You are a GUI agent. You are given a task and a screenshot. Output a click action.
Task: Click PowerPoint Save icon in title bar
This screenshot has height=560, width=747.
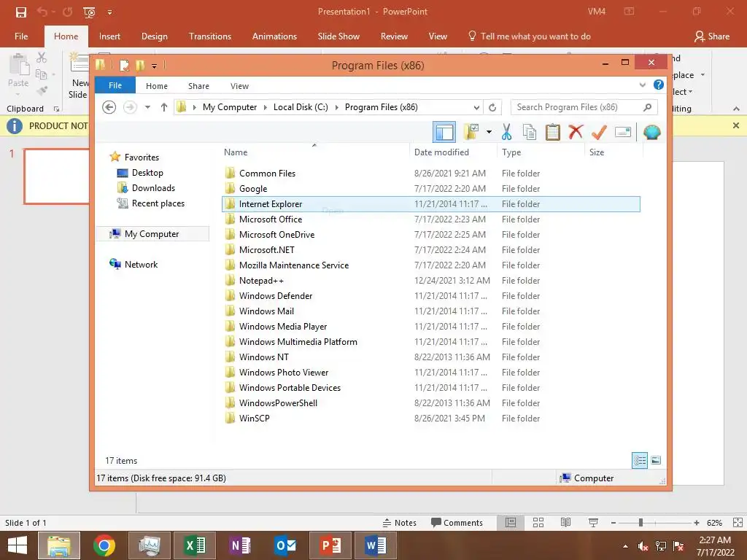21,12
